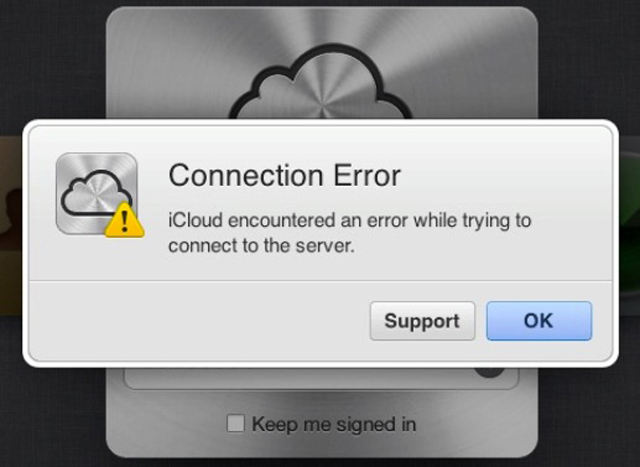Enable the Keep me signed in checkbox
The width and height of the screenshot is (640, 467).
(236, 423)
